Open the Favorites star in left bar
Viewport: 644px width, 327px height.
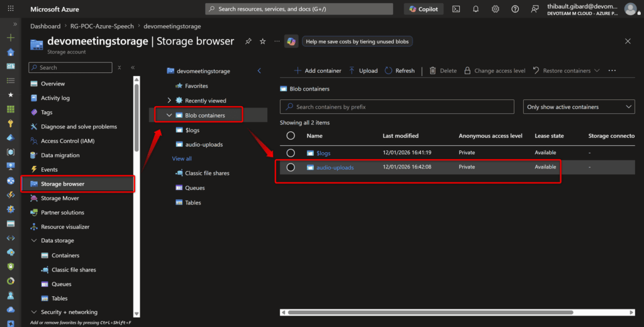coord(11,94)
